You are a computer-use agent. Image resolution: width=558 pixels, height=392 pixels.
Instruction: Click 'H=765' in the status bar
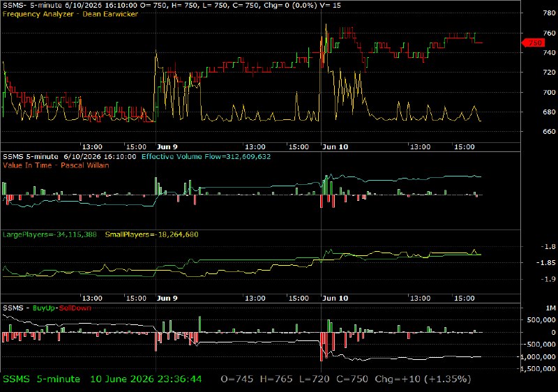pos(276,379)
